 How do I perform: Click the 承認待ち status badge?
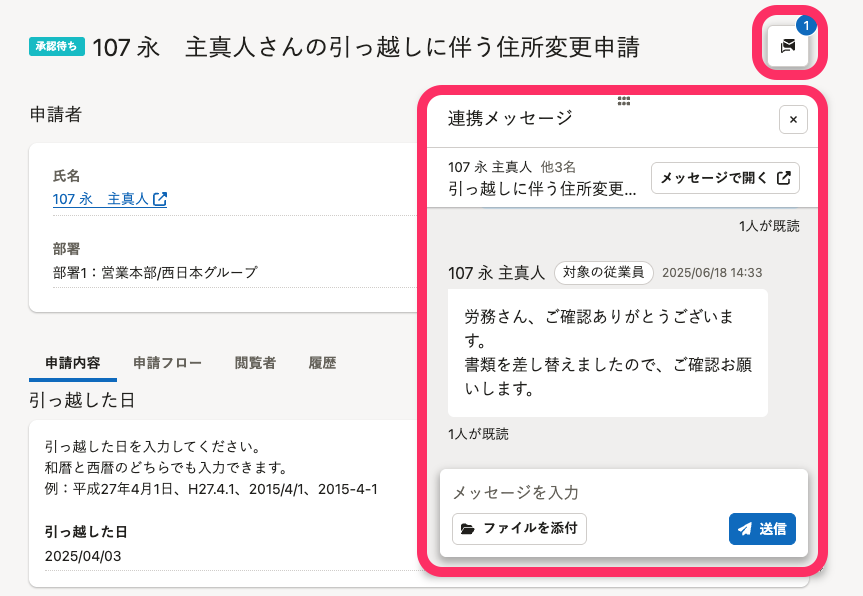point(57,47)
